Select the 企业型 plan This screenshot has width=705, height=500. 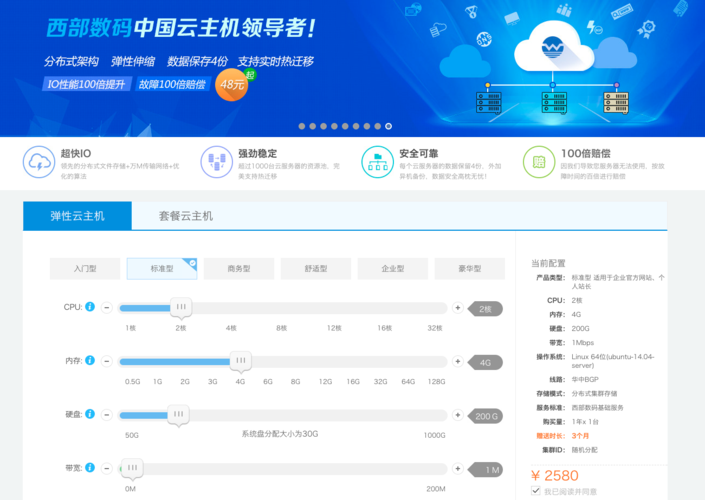[393, 268]
